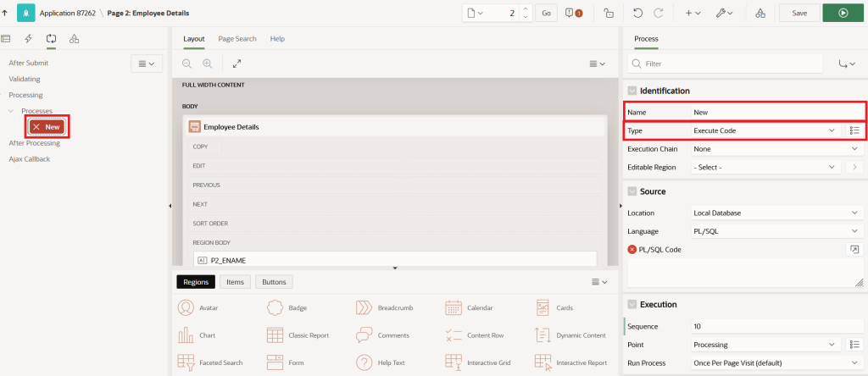Pick the Cards region icon
Viewport: 868px width, 376px height.
[x=542, y=307]
